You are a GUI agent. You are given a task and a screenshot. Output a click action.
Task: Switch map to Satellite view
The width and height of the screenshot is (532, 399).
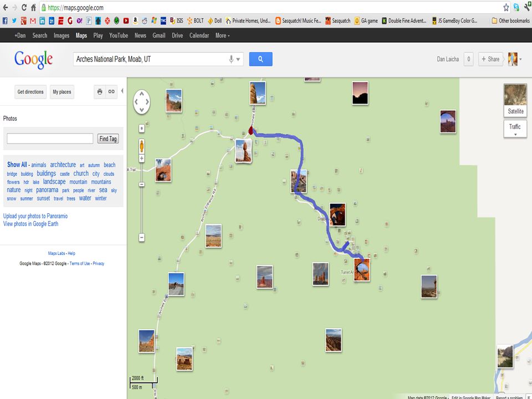515,100
